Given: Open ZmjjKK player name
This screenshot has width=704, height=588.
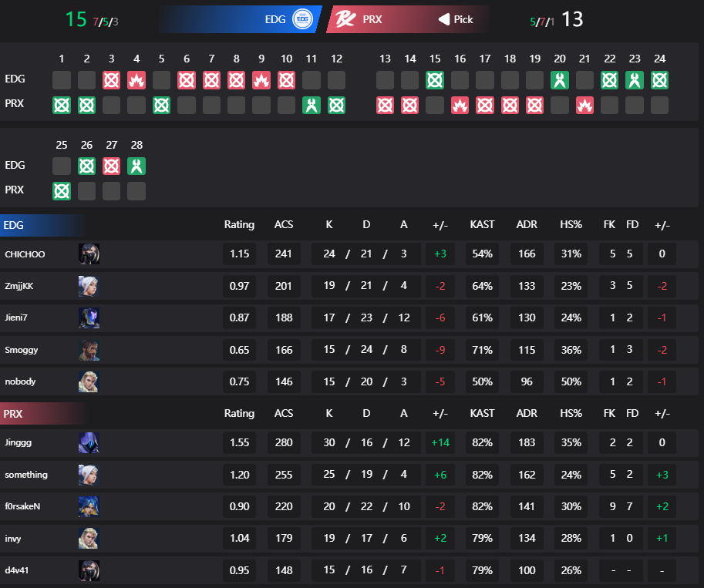Looking at the screenshot, I should 19,286.
